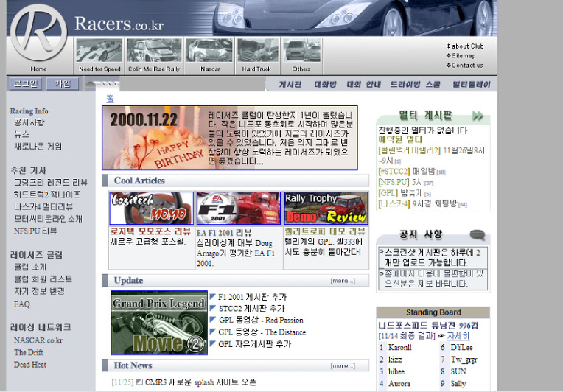Click the 홈 breadcrumb link
563x392 pixels.
pos(111,99)
